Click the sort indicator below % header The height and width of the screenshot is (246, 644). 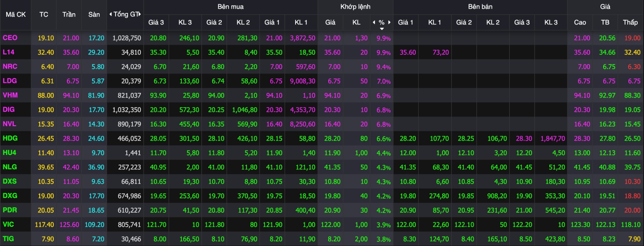(381, 29)
